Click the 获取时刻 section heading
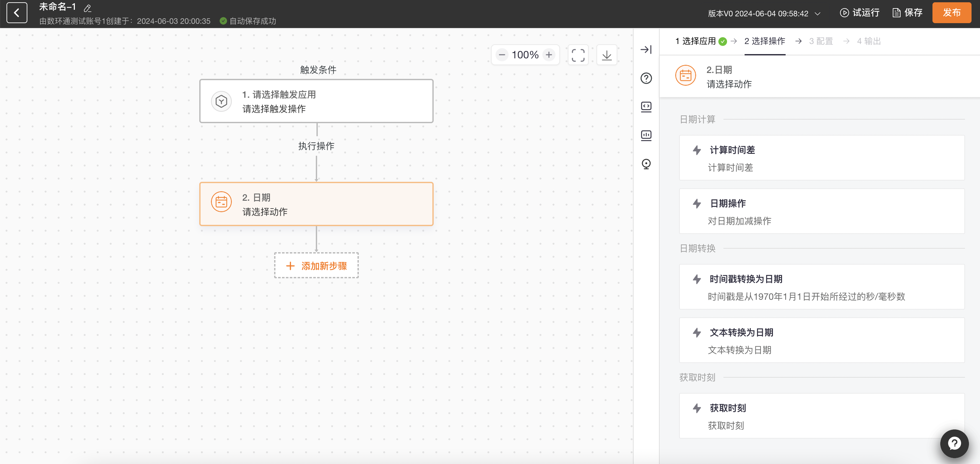The width and height of the screenshot is (980, 464). (697, 378)
